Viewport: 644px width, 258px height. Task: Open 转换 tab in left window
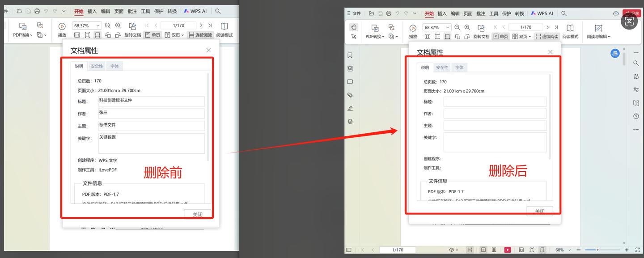[172, 11]
